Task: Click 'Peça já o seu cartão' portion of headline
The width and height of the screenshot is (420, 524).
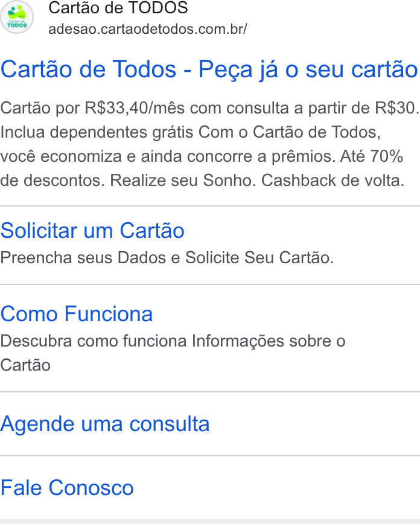Action: pyautogui.click(x=308, y=69)
